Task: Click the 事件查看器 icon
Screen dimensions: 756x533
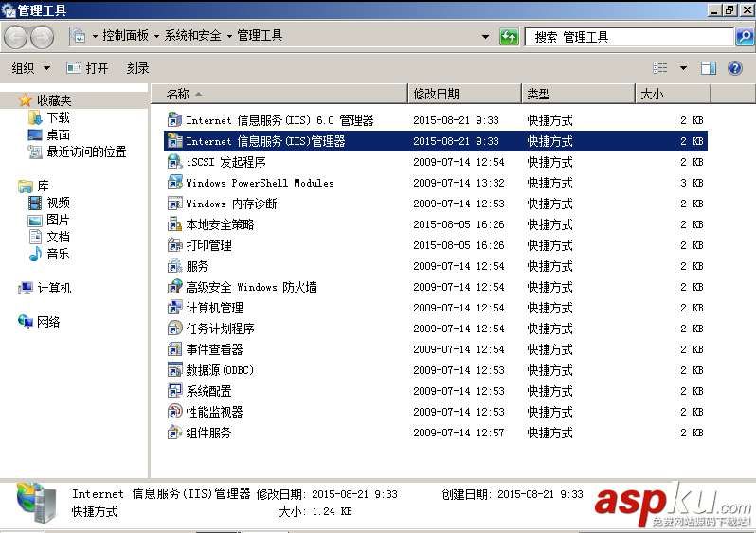Action: [174, 349]
